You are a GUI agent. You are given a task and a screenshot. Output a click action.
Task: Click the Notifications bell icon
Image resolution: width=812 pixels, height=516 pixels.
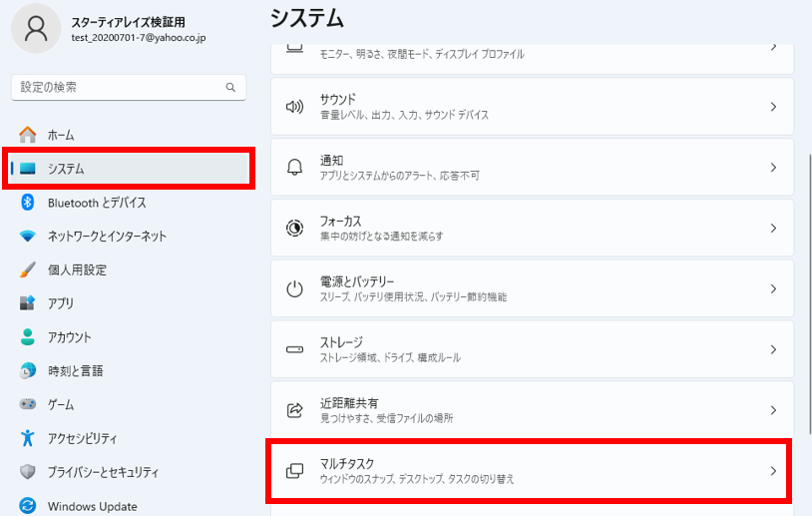(x=294, y=168)
